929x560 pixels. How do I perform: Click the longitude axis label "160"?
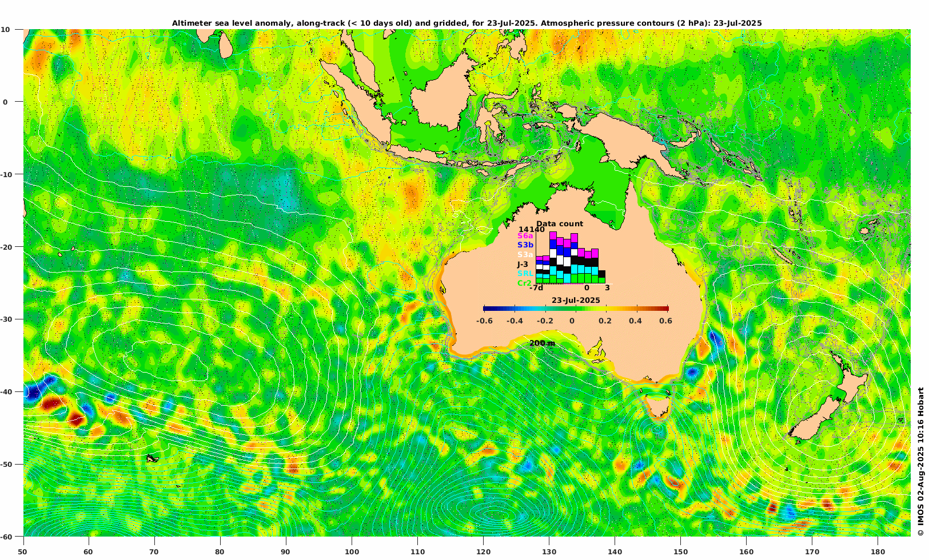pyautogui.click(x=746, y=552)
